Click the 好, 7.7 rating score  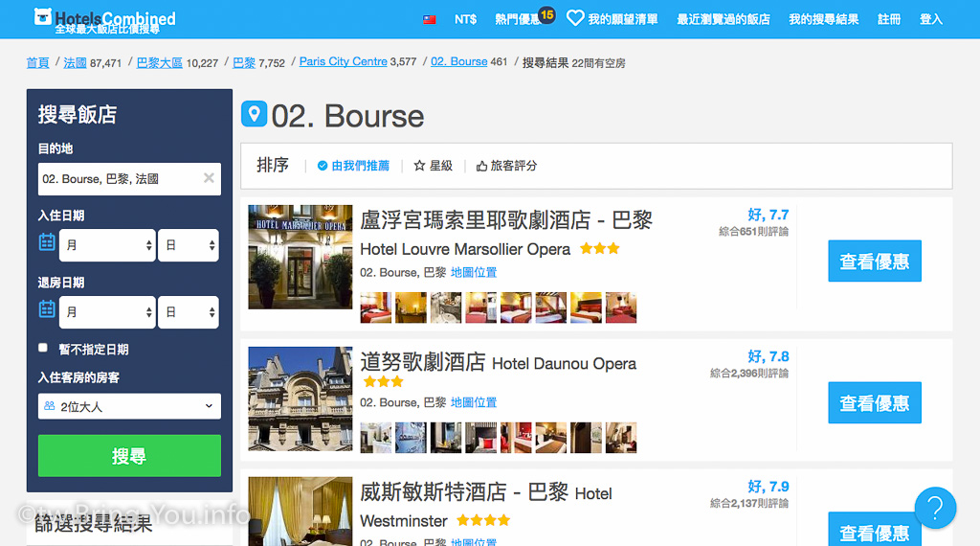pos(768,215)
